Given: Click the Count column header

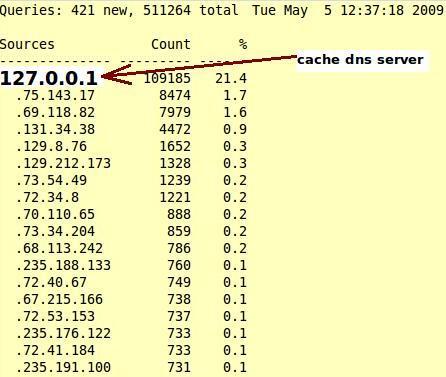Looking at the screenshot, I should (x=171, y=44).
